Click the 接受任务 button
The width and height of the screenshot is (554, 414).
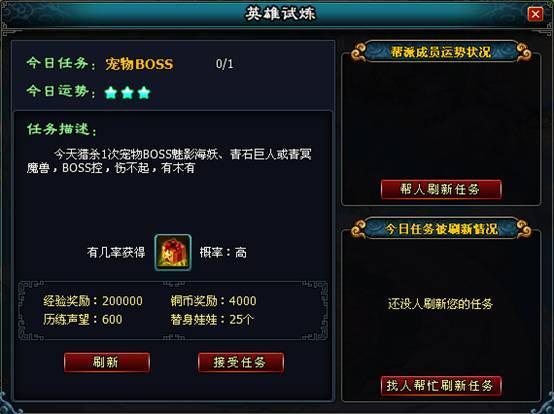tap(241, 362)
